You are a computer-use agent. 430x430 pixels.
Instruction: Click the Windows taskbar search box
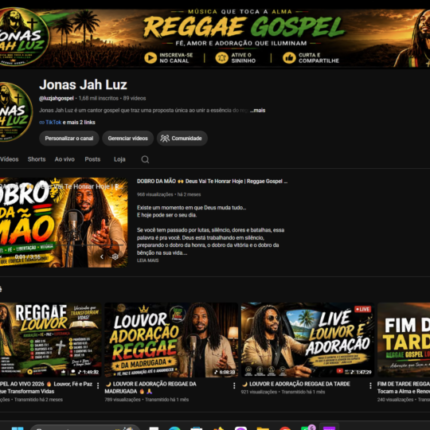[x=85, y=427]
